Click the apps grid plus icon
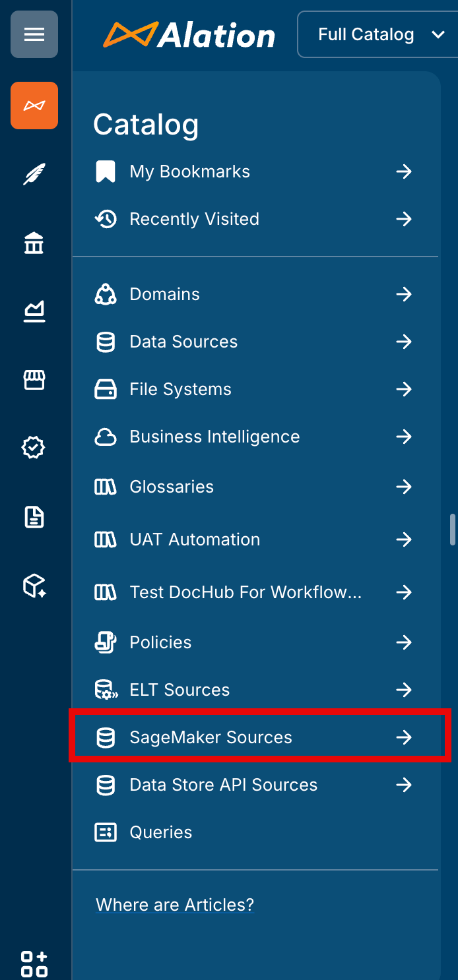Image resolution: width=458 pixels, height=980 pixels. 34,964
